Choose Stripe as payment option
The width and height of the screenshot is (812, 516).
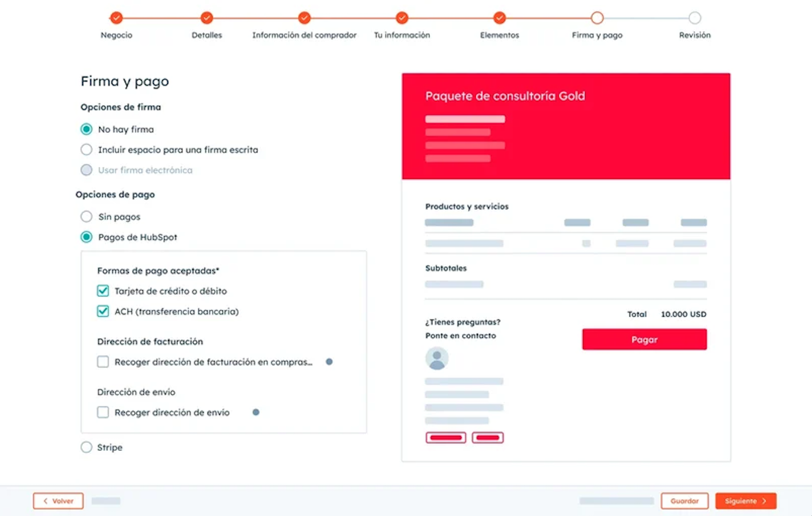86,447
